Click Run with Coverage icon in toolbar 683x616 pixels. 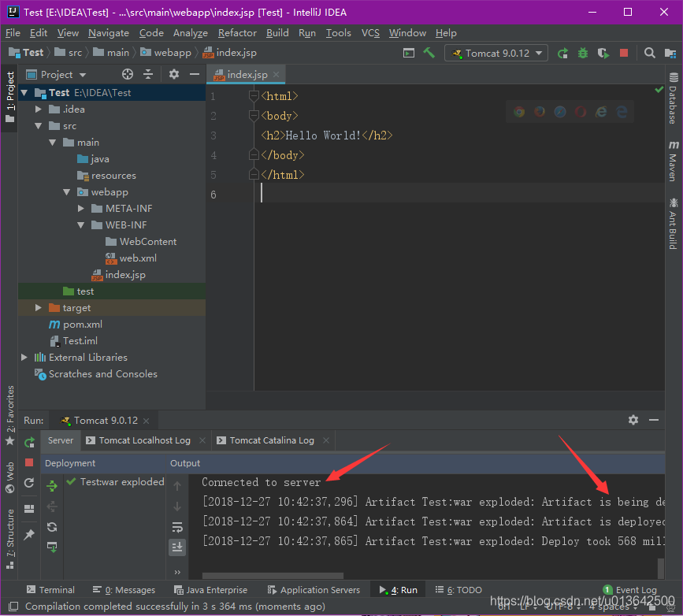tap(603, 53)
